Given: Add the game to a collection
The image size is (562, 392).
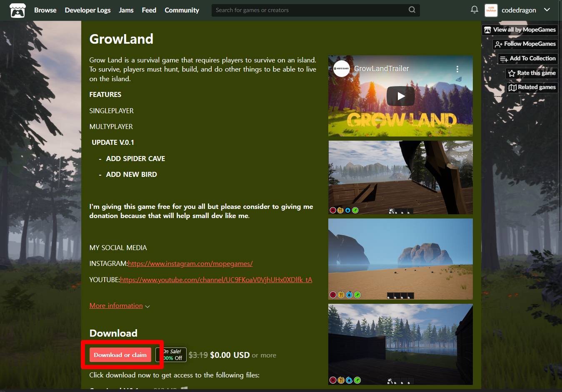Looking at the screenshot, I should (x=528, y=59).
